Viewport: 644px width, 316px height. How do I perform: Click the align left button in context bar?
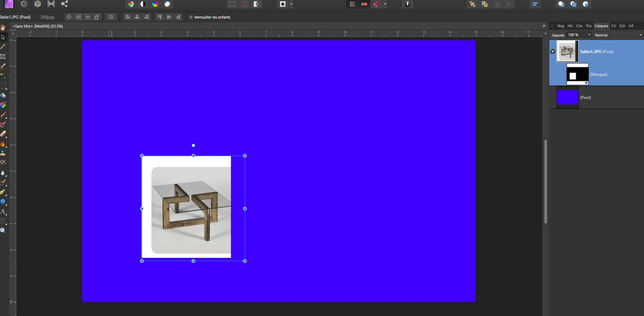(127, 17)
